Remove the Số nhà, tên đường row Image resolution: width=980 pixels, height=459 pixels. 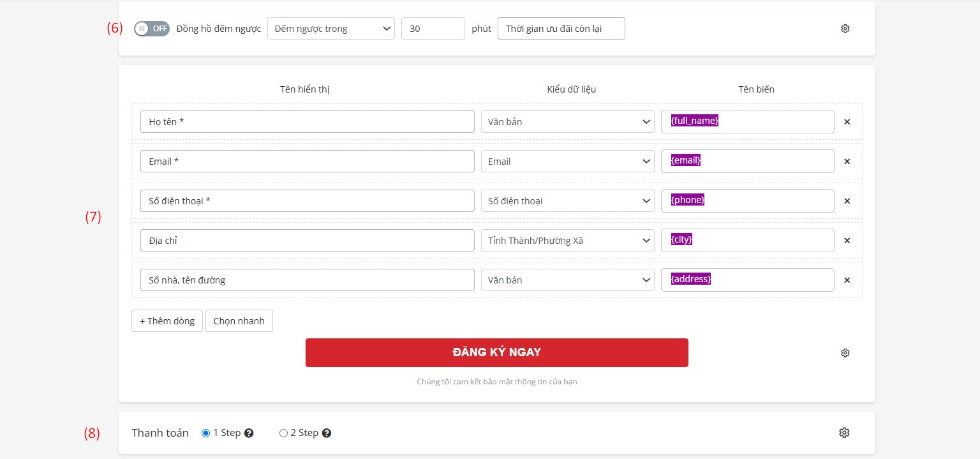click(x=847, y=280)
